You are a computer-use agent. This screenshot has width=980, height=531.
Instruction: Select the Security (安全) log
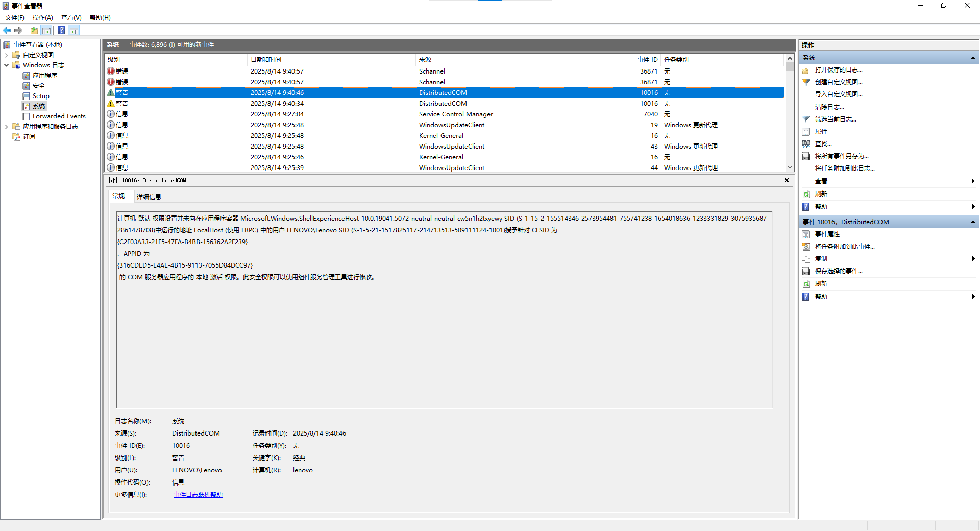pyautogui.click(x=39, y=86)
